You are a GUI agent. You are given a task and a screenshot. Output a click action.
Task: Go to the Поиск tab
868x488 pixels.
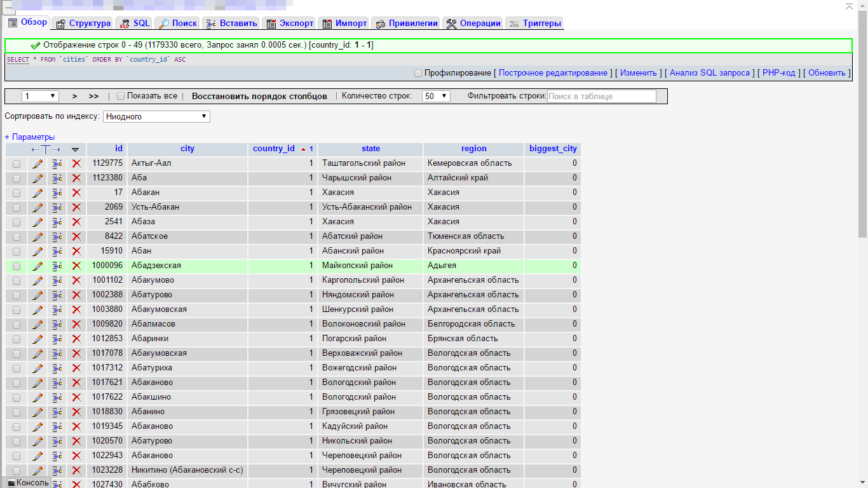tap(177, 24)
